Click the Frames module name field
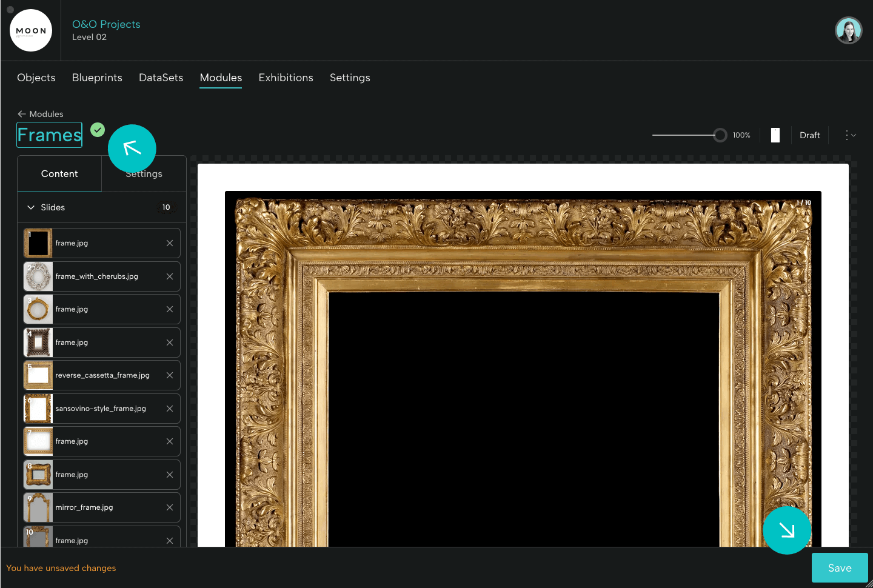873x588 pixels. (x=48, y=135)
